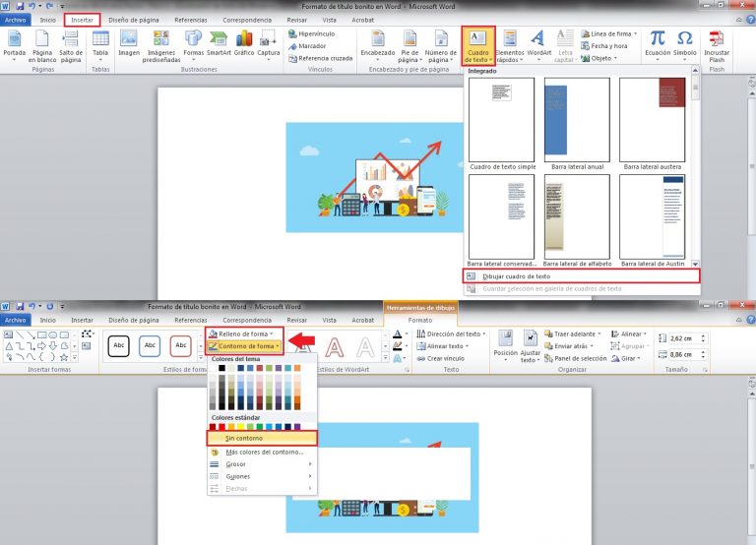Expand the Relleno de forma dropdown
Viewport: 756px width, 545px height.
point(244,334)
